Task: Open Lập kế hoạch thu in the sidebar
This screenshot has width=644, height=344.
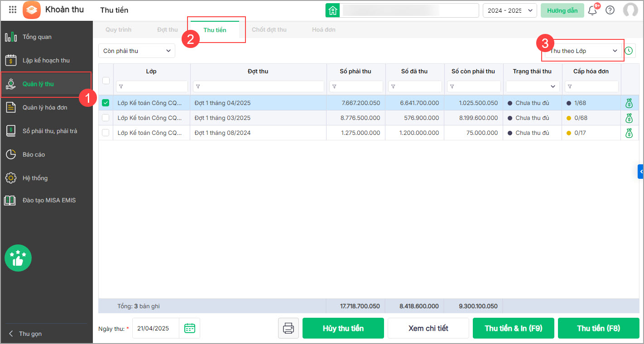Action: (46, 60)
